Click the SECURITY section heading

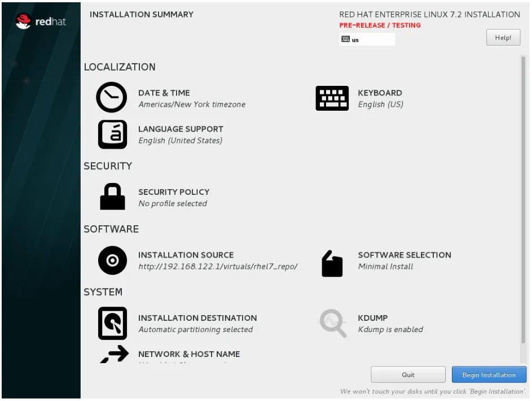point(108,165)
